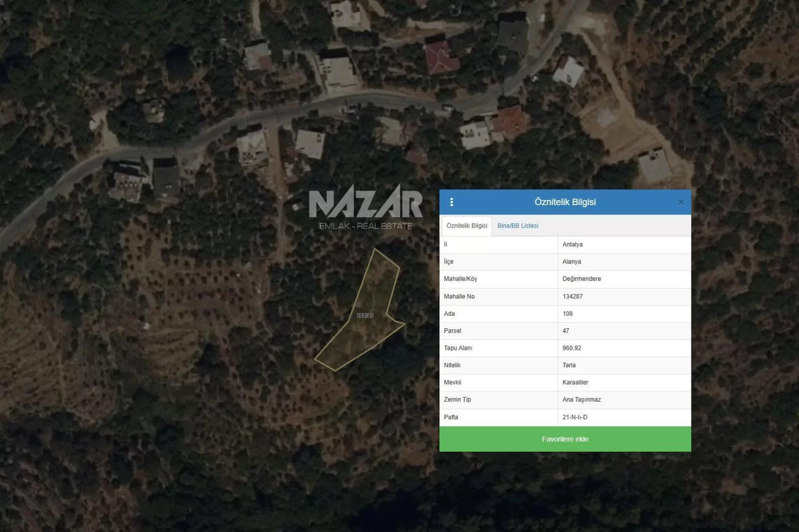
Task: Select the Değirmendere Mahalle/Köy value
Action: click(581, 279)
